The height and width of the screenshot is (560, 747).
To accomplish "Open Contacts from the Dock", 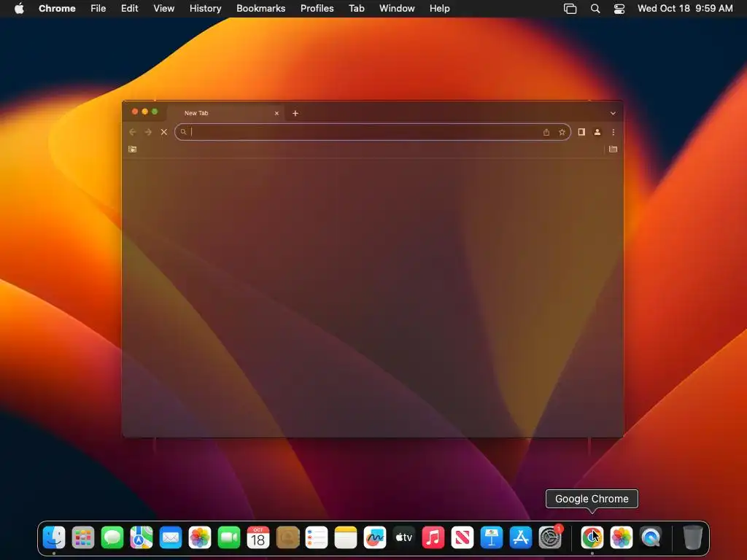I will tap(287, 537).
